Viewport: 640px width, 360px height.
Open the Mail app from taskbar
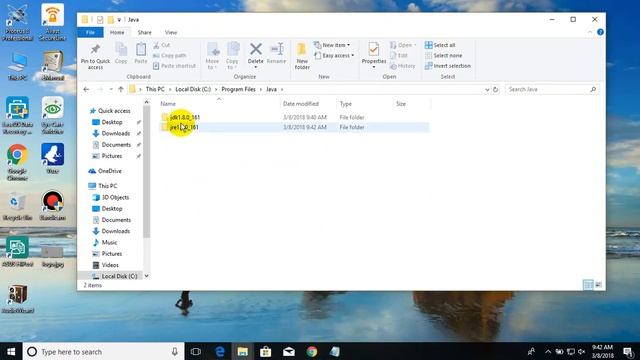(289, 351)
